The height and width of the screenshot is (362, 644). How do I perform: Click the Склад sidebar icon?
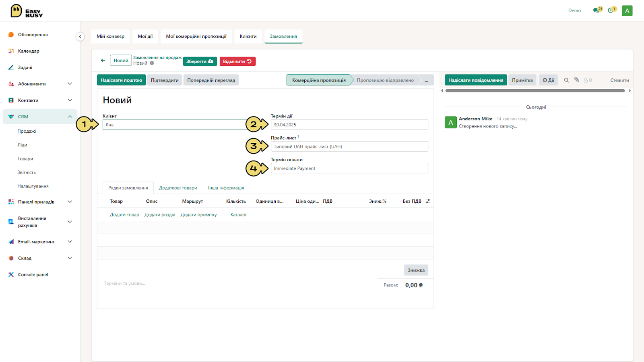[11, 258]
